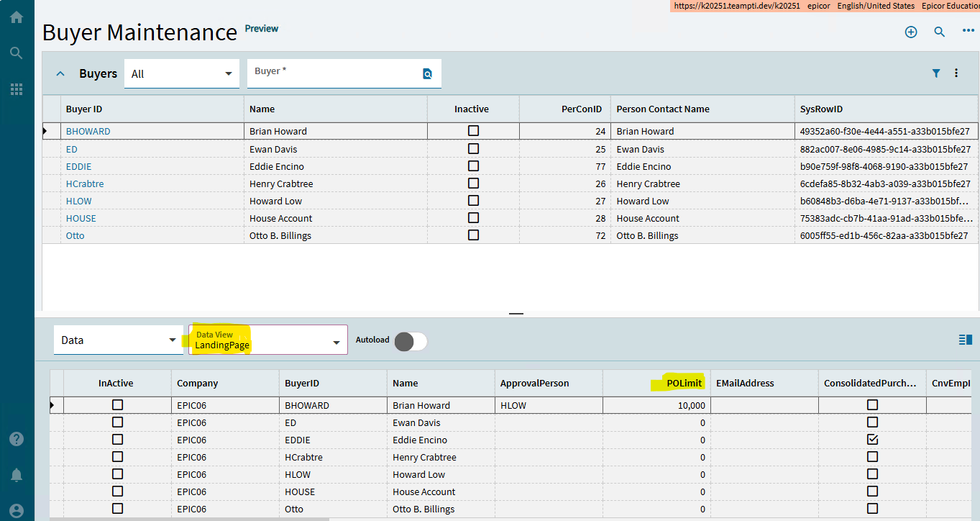Open the data panel column layout icon
The image size is (980, 521).
966,340
